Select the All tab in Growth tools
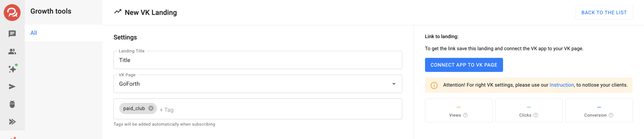This screenshot has width=644, height=139. (x=34, y=33)
